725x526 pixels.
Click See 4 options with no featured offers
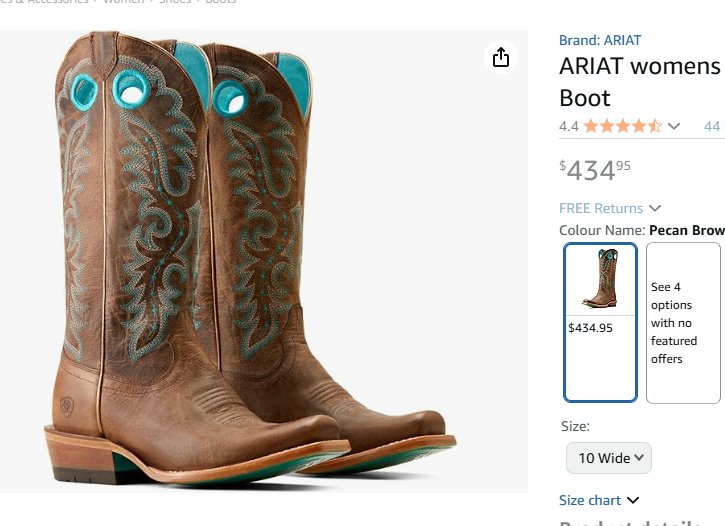pyautogui.click(x=683, y=322)
